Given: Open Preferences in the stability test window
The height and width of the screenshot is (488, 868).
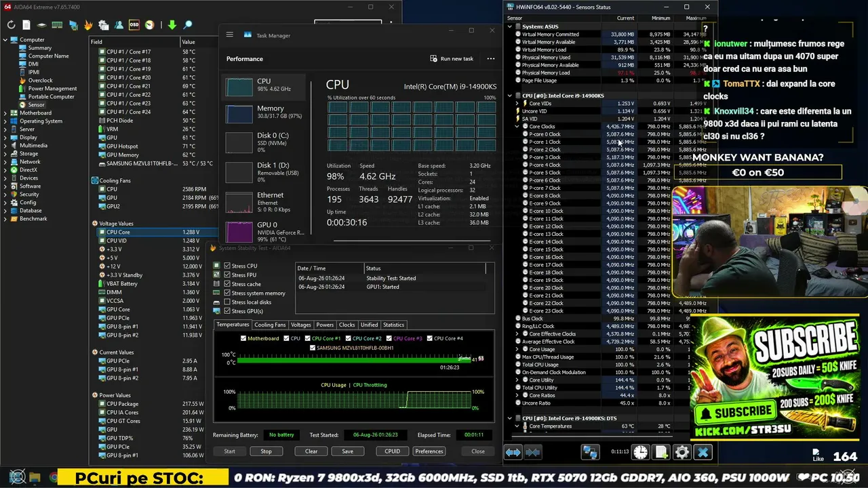Looking at the screenshot, I should point(429,451).
